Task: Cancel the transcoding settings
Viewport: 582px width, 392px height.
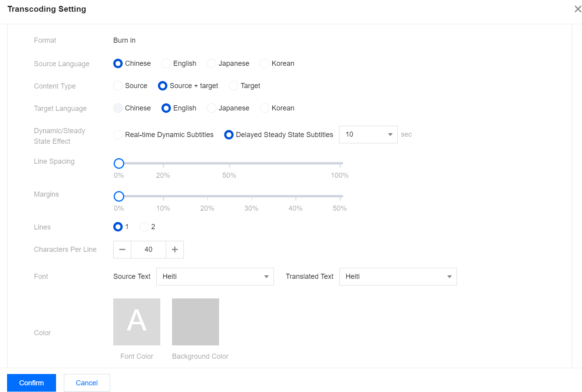Action: [x=87, y=383]
